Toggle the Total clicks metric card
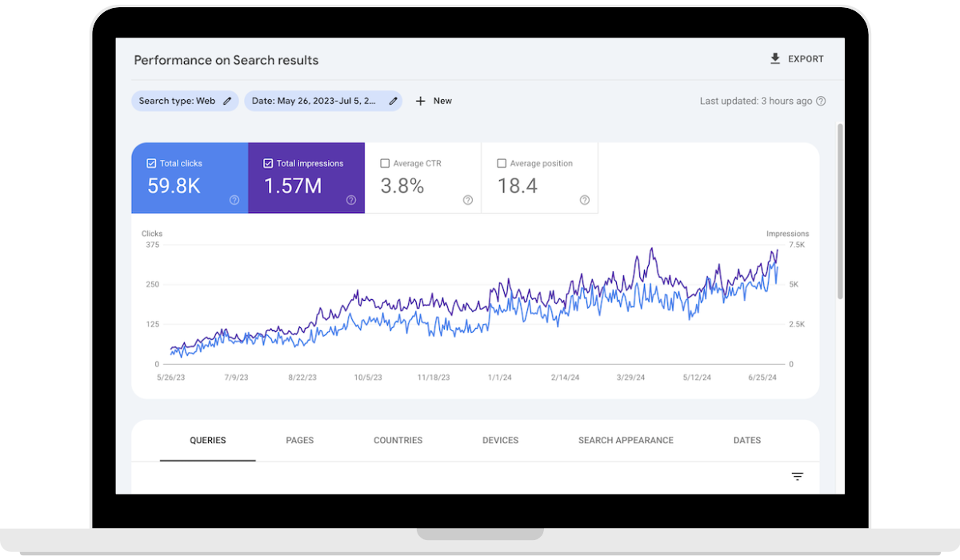The image size is (960, 560). 189,178
